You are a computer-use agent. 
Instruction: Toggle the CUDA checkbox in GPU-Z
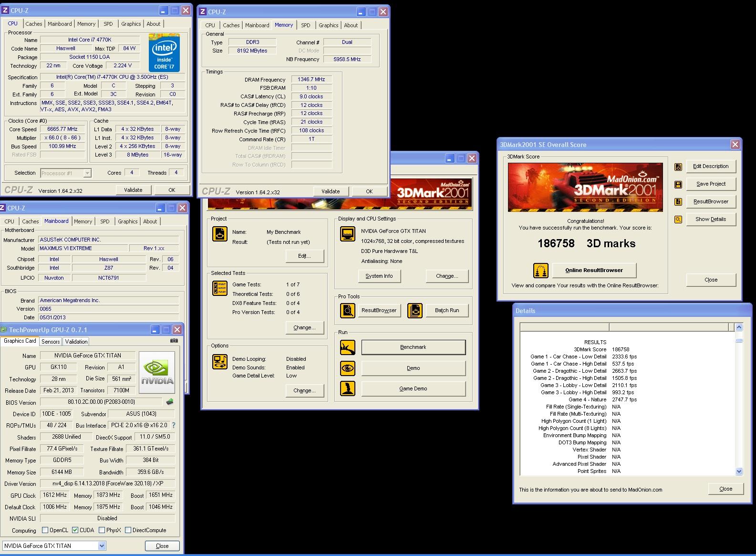tap(75, 530)
